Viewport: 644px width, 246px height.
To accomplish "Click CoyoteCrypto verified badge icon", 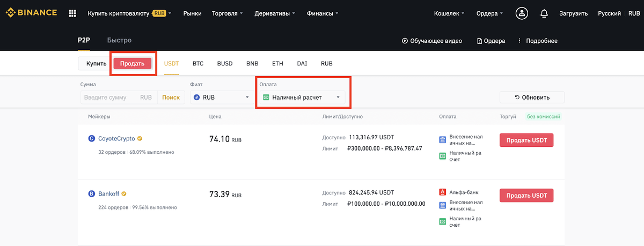I will [x=140, y=138].
